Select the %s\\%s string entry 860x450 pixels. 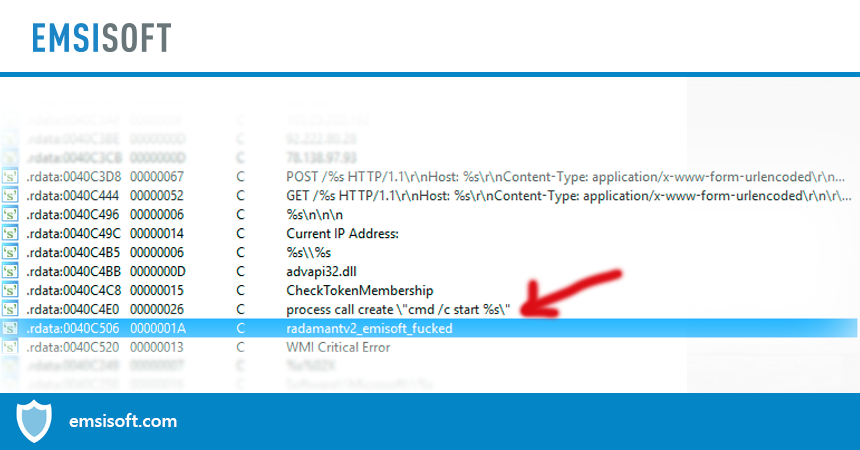pyautogui.click(x=308, y=252)
